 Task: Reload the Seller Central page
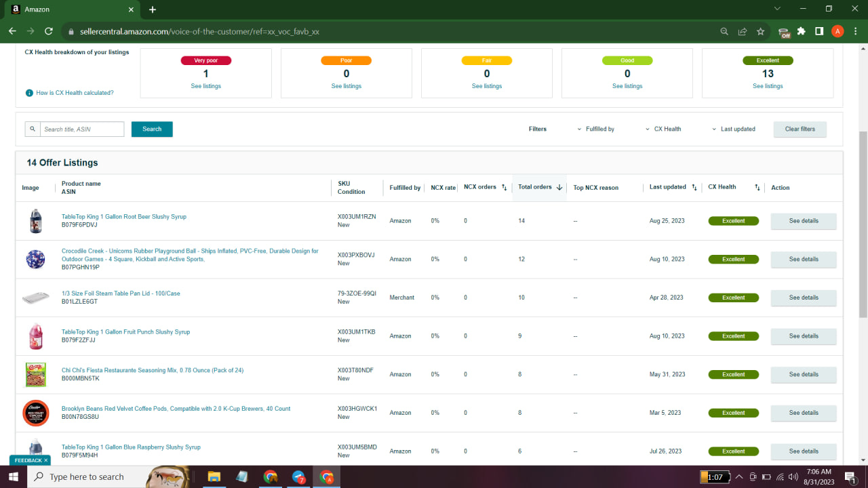coord(49,31)
